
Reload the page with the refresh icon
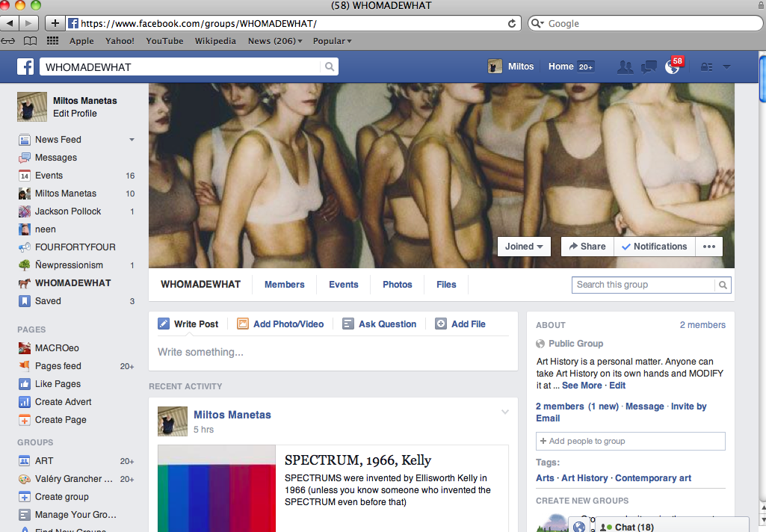tap(511, 23)
